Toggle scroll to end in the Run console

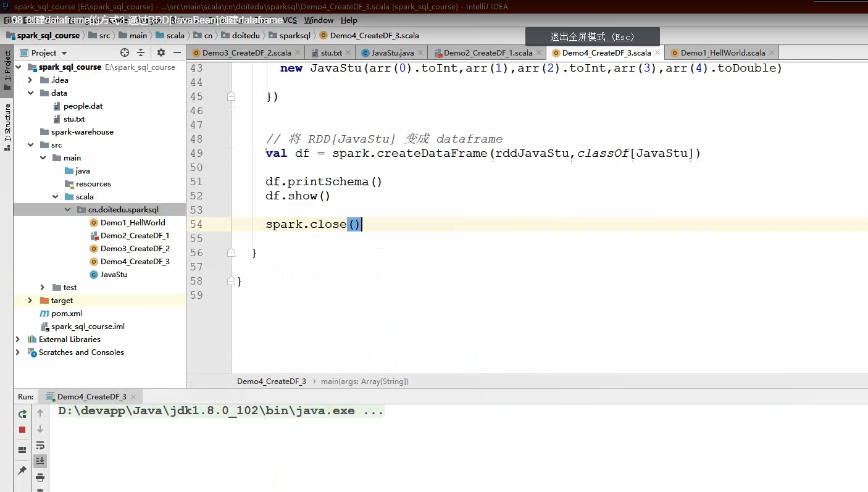(40, 461)
